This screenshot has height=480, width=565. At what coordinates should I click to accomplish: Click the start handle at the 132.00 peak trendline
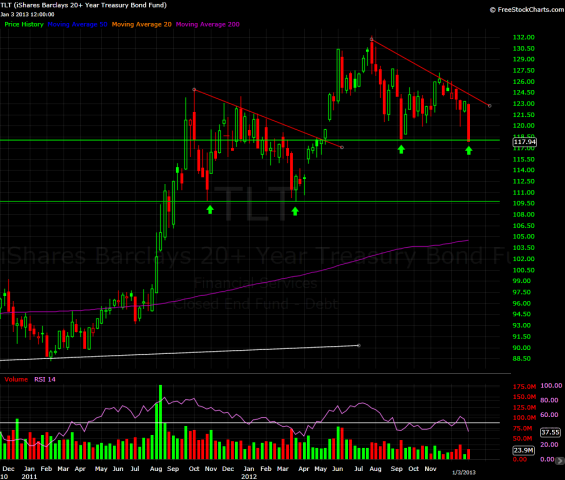tap(372, 39)
